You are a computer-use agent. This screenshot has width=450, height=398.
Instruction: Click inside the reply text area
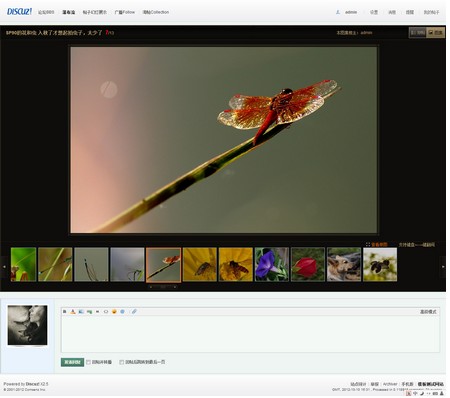(x=250, y=334)
